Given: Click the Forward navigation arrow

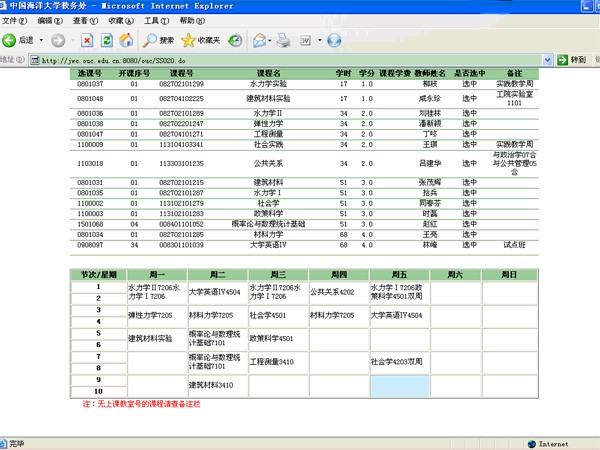Looking at the screenshot, I should 58,40.
